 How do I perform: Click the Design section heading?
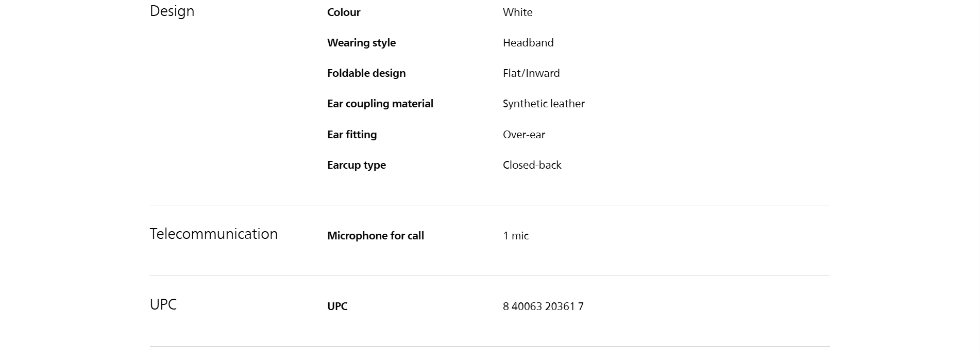(x=172, y=11)
